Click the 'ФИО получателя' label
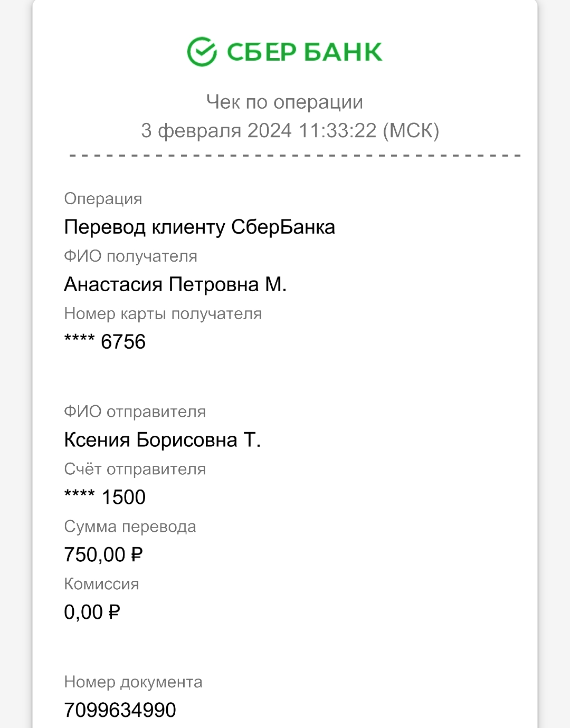Screen dimensions: 570x728 [130, 256]
